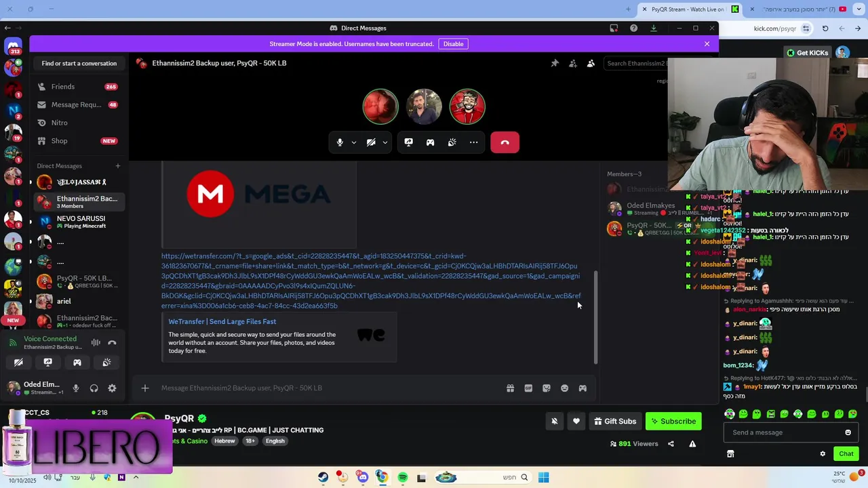Toggle Kick notification bell
Screen dimensions: 868x488
(554, 421)
